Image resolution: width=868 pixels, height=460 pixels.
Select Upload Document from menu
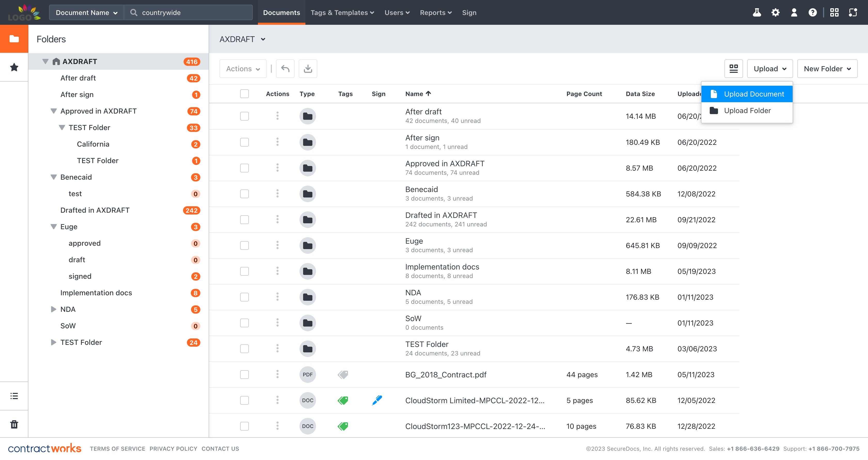pyautogui.click(x=747, y=94)
